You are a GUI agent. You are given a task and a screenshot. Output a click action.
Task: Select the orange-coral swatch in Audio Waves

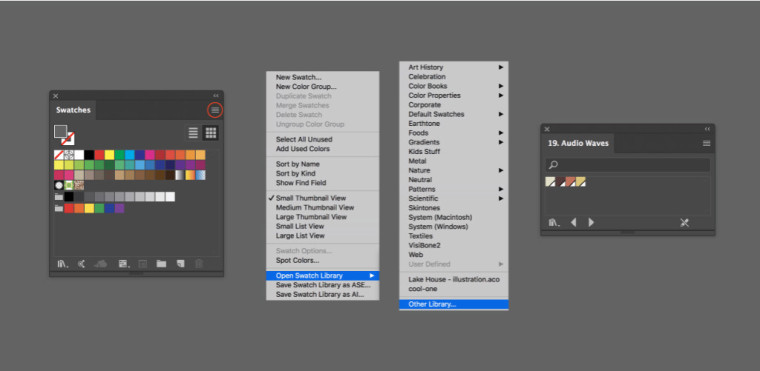(x=570, y=182)
